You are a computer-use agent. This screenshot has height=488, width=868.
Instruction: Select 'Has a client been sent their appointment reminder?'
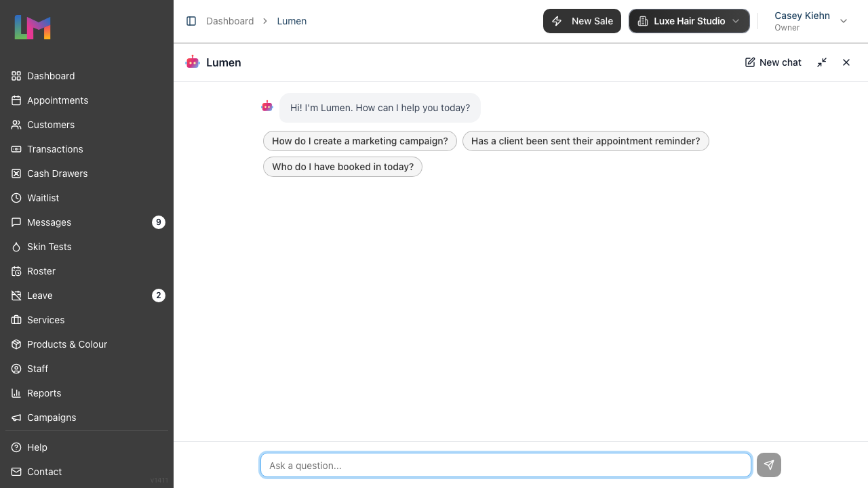coord(586,141)
